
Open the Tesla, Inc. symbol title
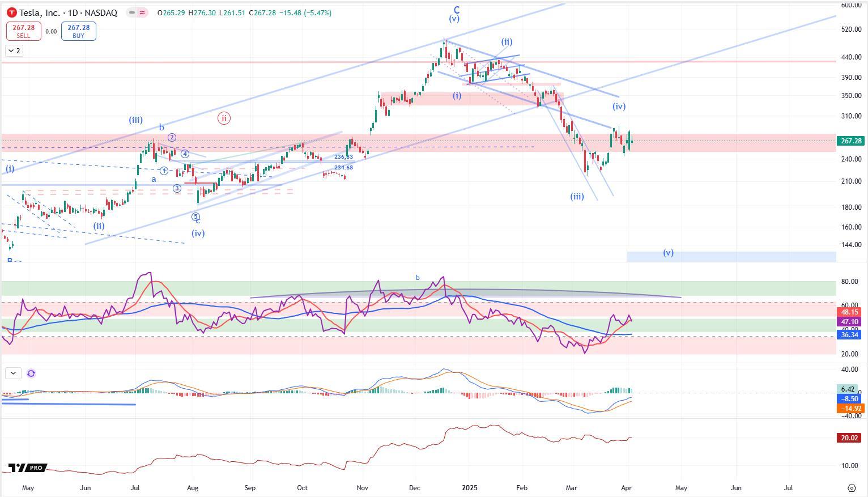tap(68, 12)
